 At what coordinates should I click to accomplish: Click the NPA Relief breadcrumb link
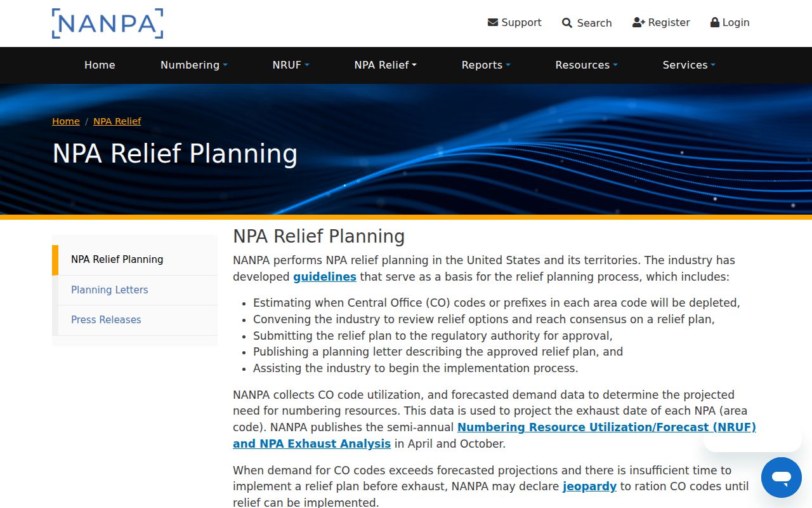coord(117,121)
